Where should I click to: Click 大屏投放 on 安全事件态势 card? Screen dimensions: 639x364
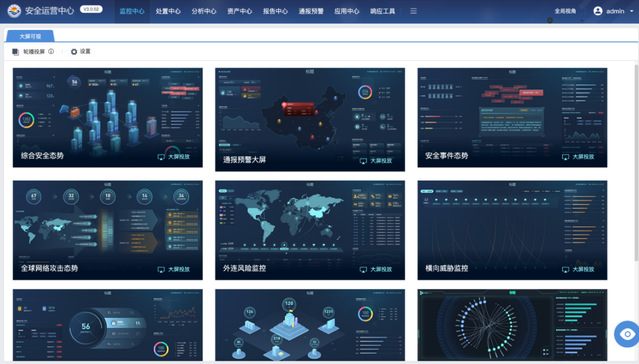[x=578, y=157]
